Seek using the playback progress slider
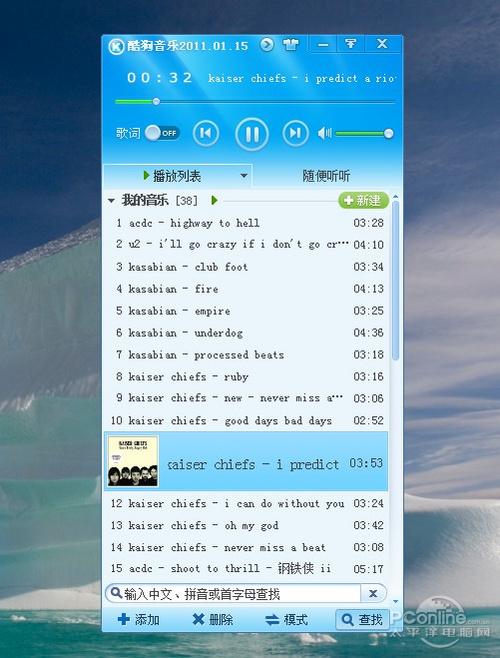Image resolution: width=500 pixels, height=658 pixels. pyautogui.click(x=255, y=102)
